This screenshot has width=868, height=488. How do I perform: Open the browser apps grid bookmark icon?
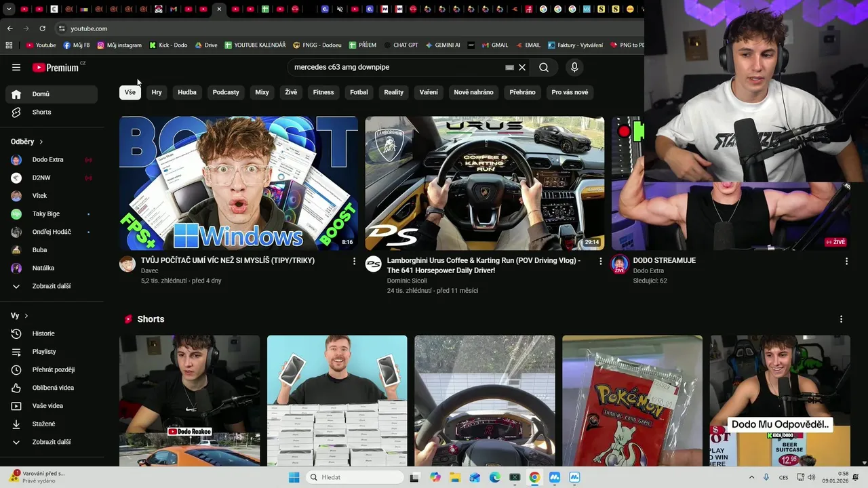click(x=9, y=45)
